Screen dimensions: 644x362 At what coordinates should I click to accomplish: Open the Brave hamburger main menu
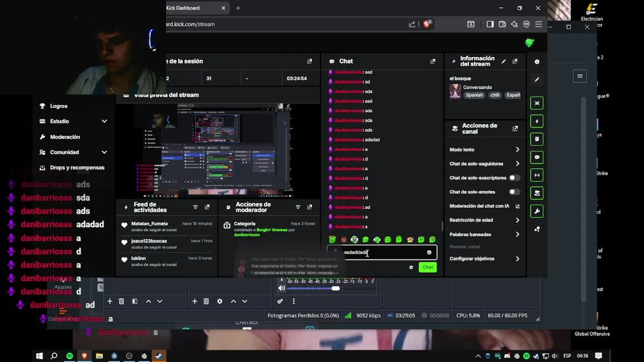[x=538, y=24]
